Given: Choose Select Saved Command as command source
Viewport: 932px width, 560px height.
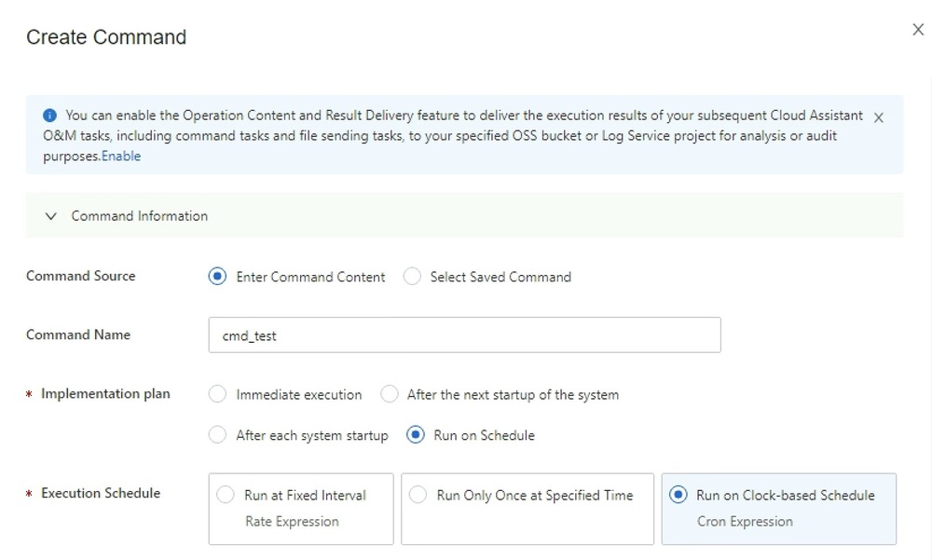Looking at the screenshot, I should coord(411,276).
